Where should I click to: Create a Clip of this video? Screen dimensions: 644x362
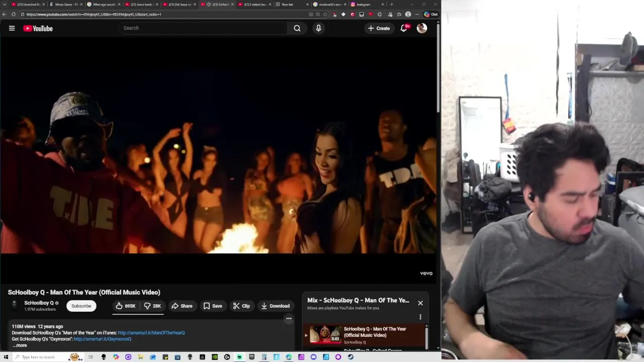click(241, 306)
